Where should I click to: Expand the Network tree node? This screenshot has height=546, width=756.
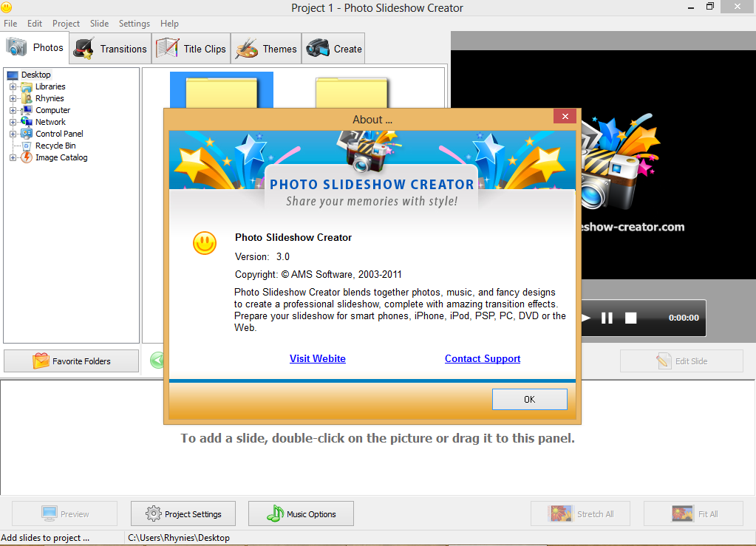tap(13, 122)
